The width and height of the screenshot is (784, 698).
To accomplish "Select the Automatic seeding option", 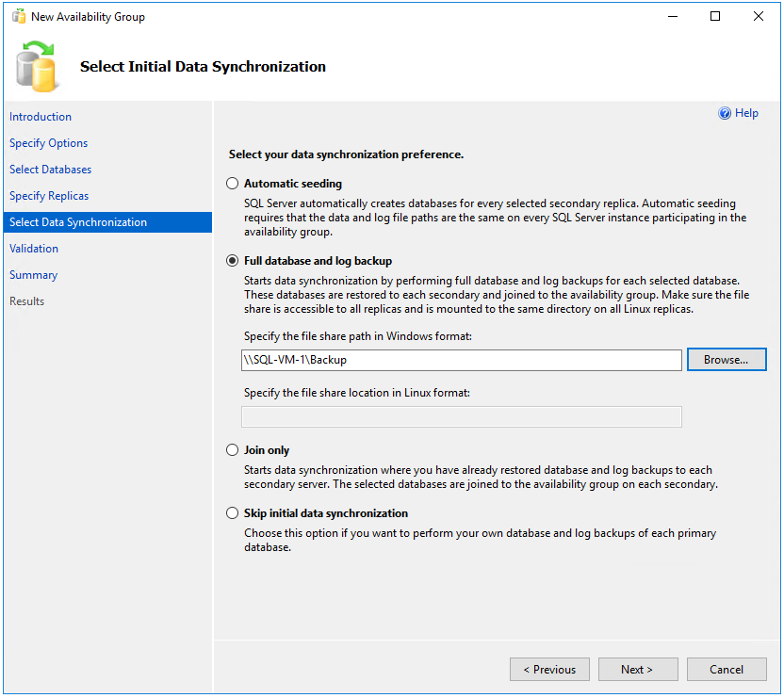I will pyautogui.click(x=232, y=183).
